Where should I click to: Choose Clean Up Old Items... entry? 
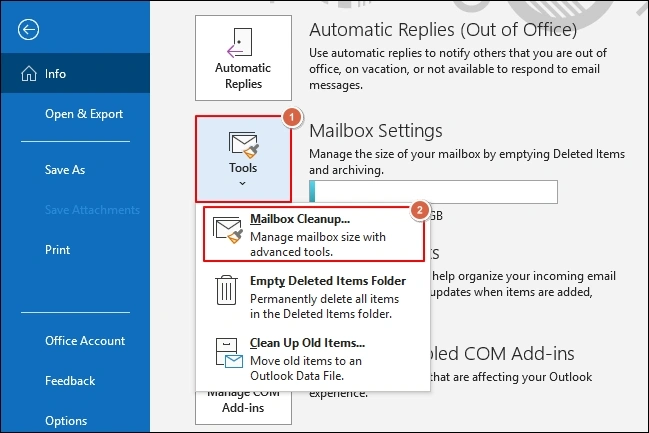point(314,358)
